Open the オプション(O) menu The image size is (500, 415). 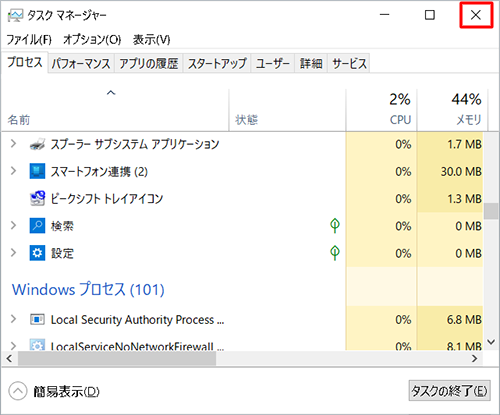[x=92, y=40]
